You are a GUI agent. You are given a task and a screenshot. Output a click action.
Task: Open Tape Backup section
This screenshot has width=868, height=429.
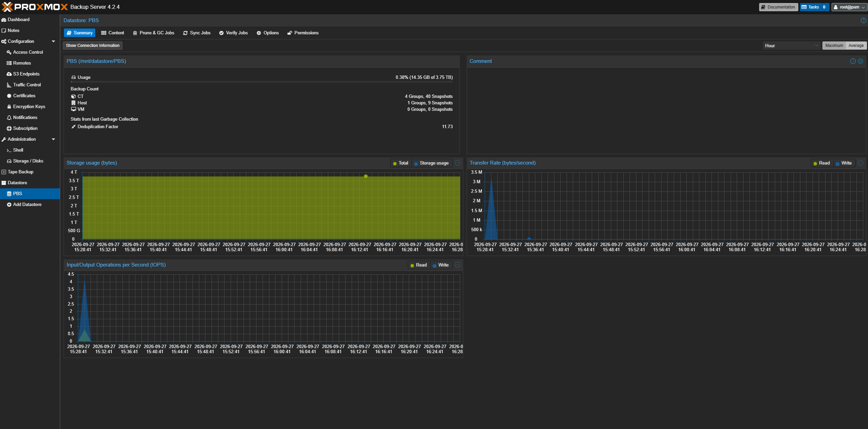(30, 172)
